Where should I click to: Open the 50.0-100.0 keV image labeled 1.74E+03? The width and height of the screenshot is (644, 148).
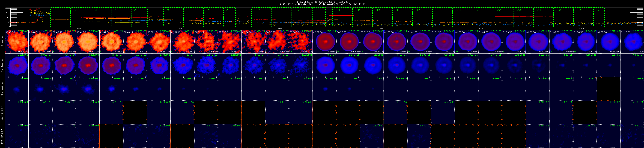pyautogui.click(x=64, y=136)
